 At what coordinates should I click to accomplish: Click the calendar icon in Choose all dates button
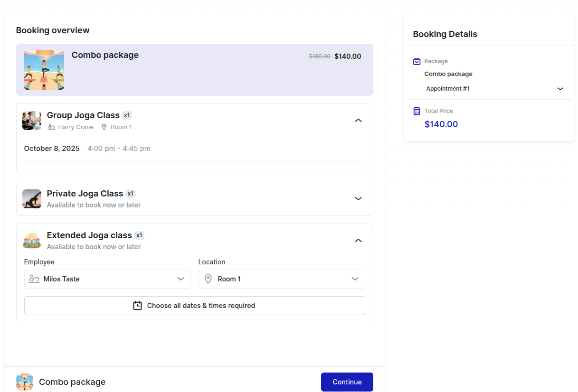coord(137,306)
